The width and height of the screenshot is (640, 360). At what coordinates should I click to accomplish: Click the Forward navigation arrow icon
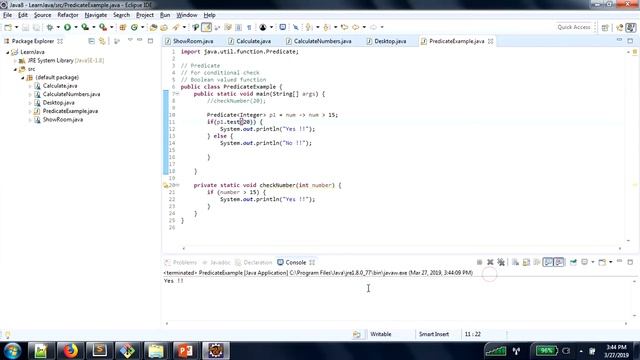373,27
